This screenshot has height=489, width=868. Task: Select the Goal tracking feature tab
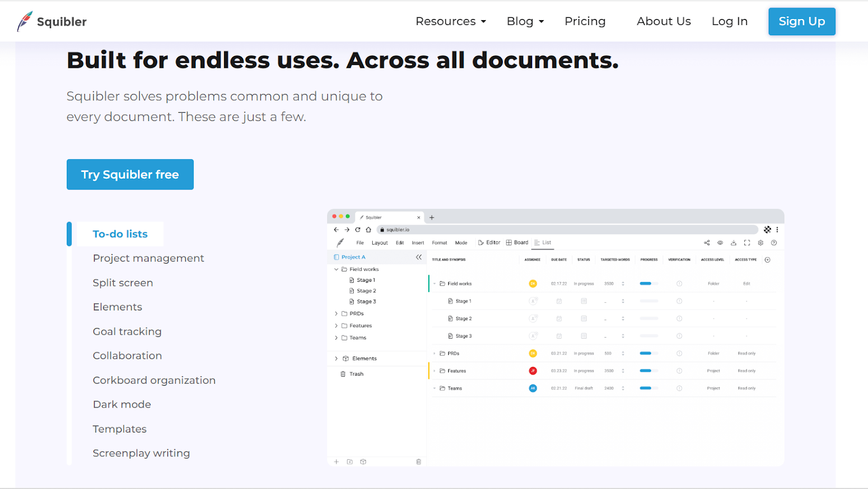(x=127, y=332)
